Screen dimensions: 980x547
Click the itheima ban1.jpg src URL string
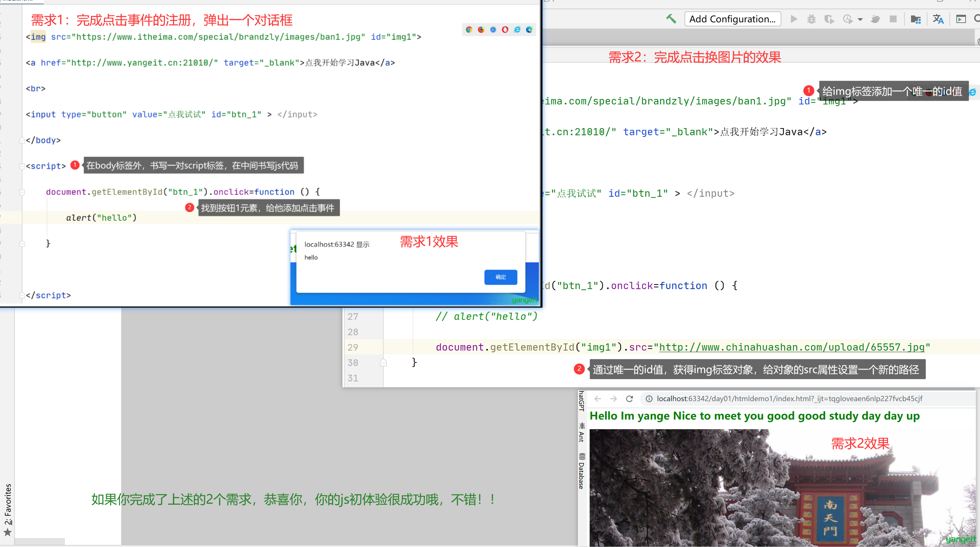(218, 37)
